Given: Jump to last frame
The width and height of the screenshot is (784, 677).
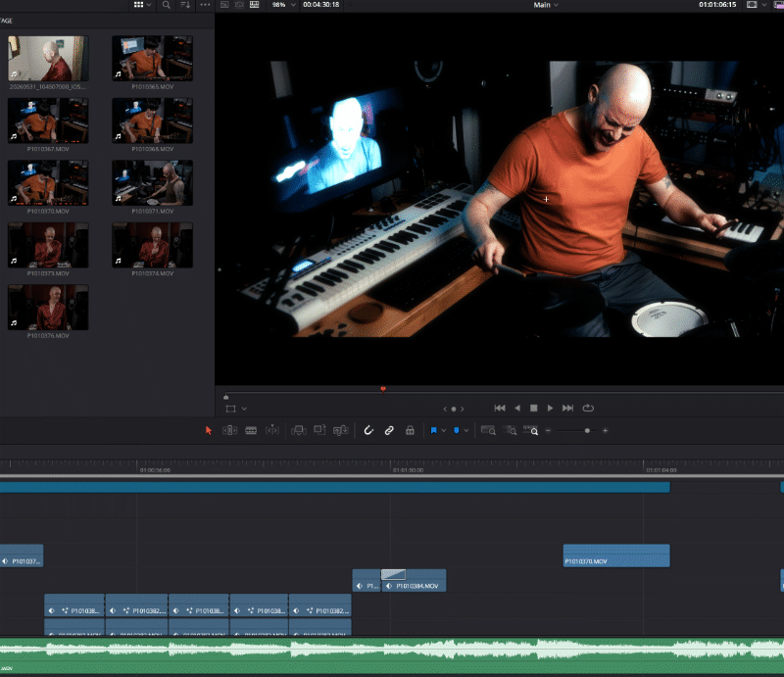Looking at the screenshot, I should pyautogui.click(x=567, y=408).
